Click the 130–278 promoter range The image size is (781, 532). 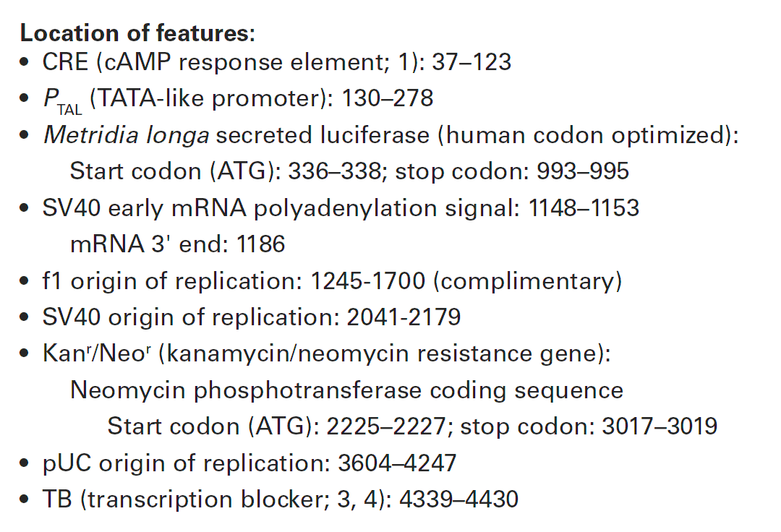pos(388,98)
